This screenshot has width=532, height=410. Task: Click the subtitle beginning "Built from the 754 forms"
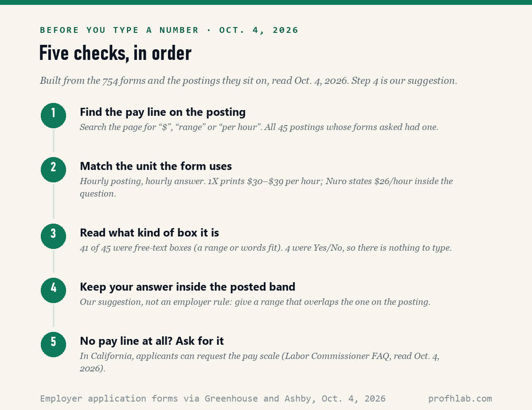tap(248, 81)
